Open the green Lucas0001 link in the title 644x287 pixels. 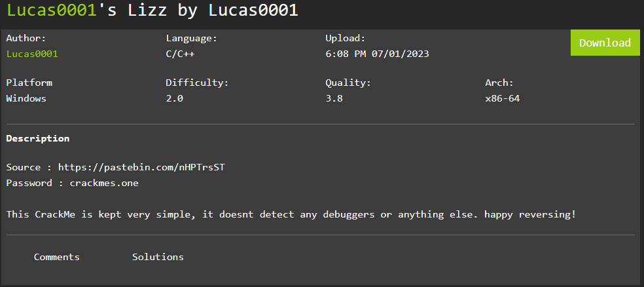click(52, 10)
